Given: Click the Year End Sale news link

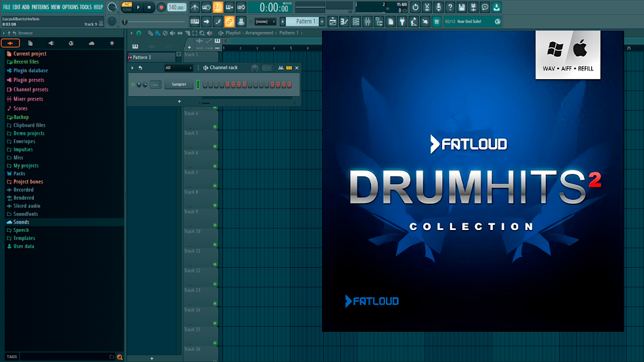Looking at the screenshot, I should (x=469, y=21).
